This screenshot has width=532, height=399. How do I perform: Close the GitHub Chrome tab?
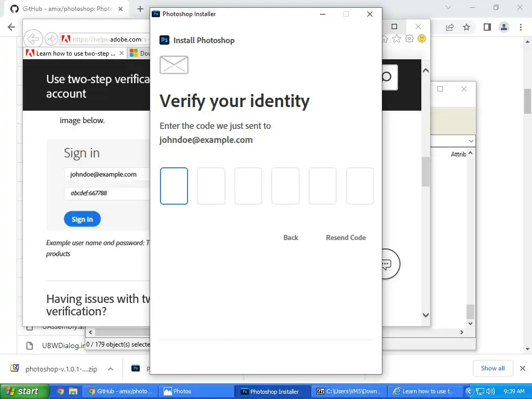click(121, 9)
